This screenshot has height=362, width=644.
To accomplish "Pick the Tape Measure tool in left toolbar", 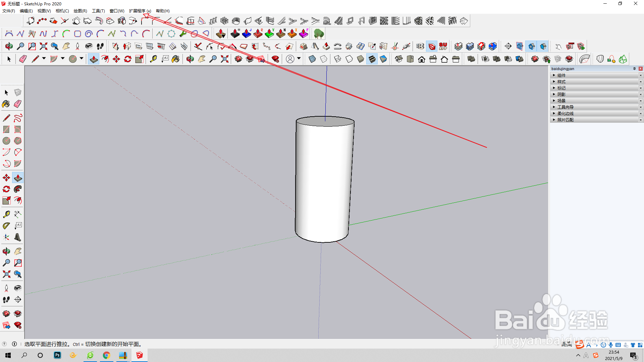I will click(x=6, y=214).
